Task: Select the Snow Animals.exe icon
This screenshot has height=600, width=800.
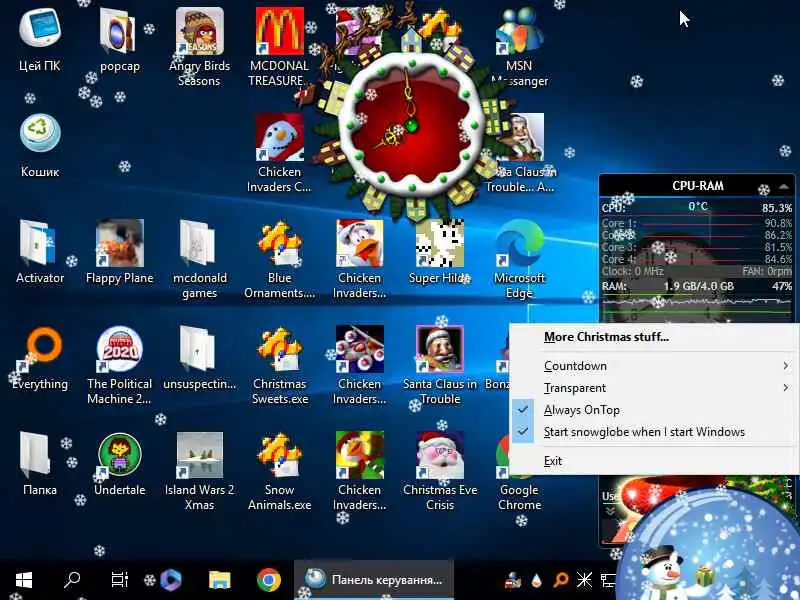Action: tap(280, 455)
